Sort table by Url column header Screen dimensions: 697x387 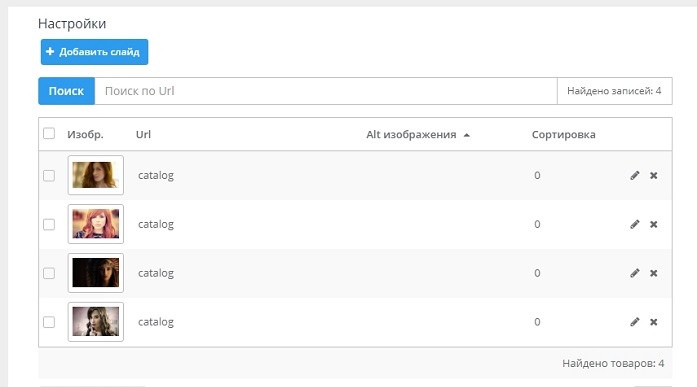[x=143, y=135]
